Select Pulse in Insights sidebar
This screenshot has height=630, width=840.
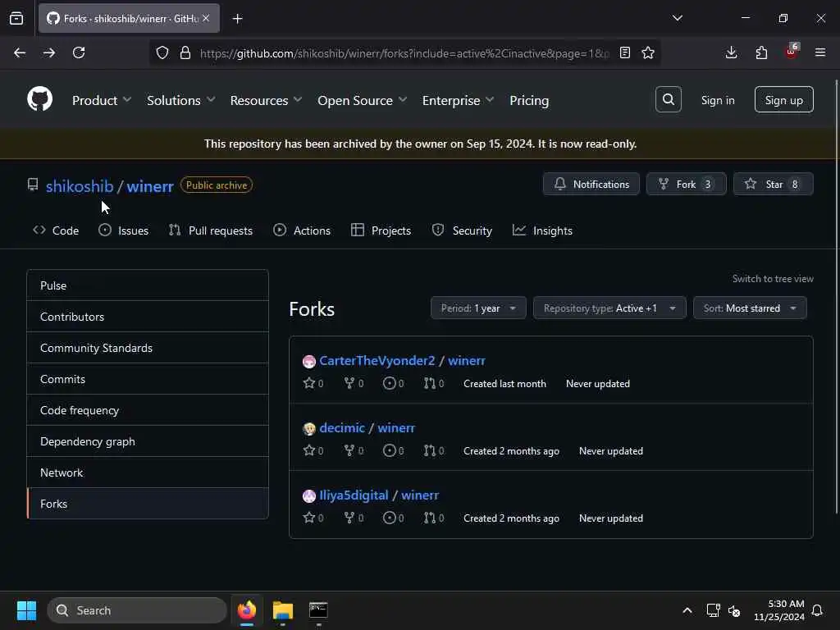[x=148, y=285]
